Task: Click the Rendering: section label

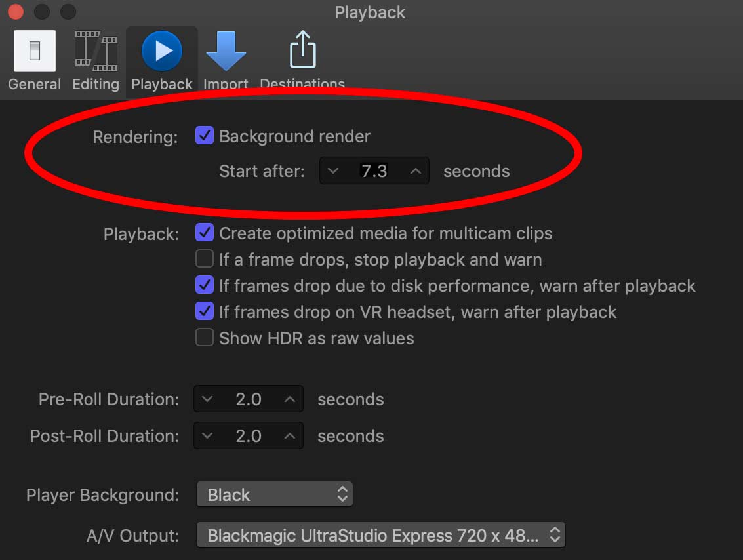Action: 136,137
